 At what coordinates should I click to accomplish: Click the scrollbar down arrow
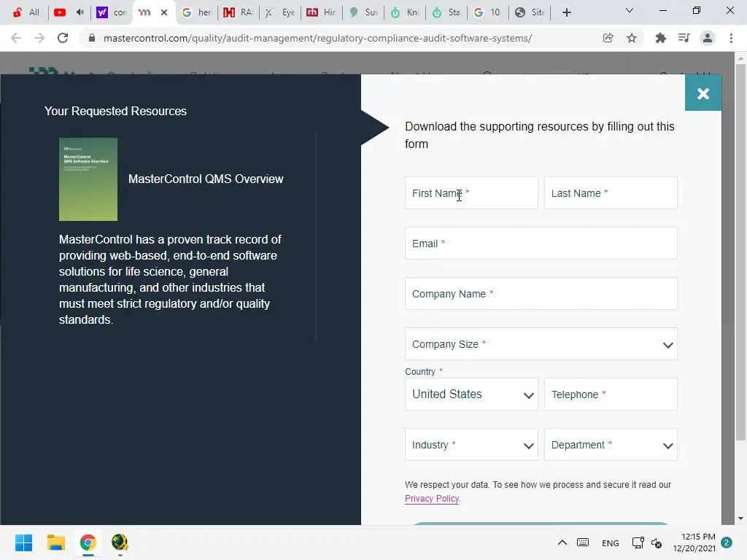[x=740, y=518]
